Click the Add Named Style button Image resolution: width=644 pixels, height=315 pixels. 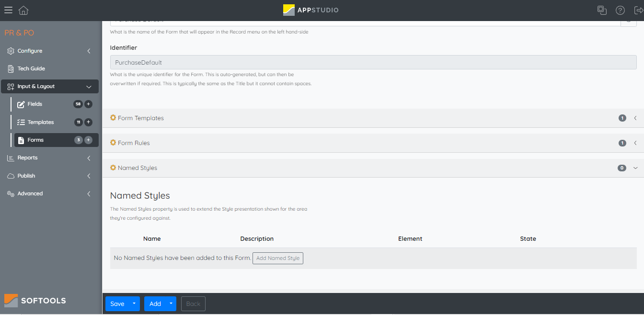tap(278, 258)
